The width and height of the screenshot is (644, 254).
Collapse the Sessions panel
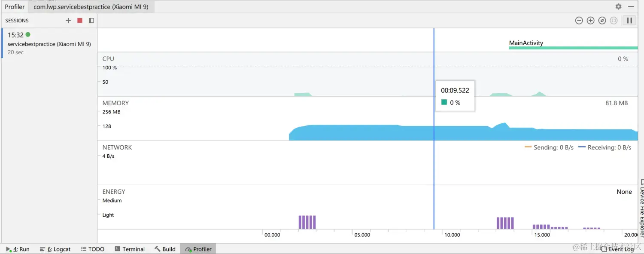[x=91, y=21]
